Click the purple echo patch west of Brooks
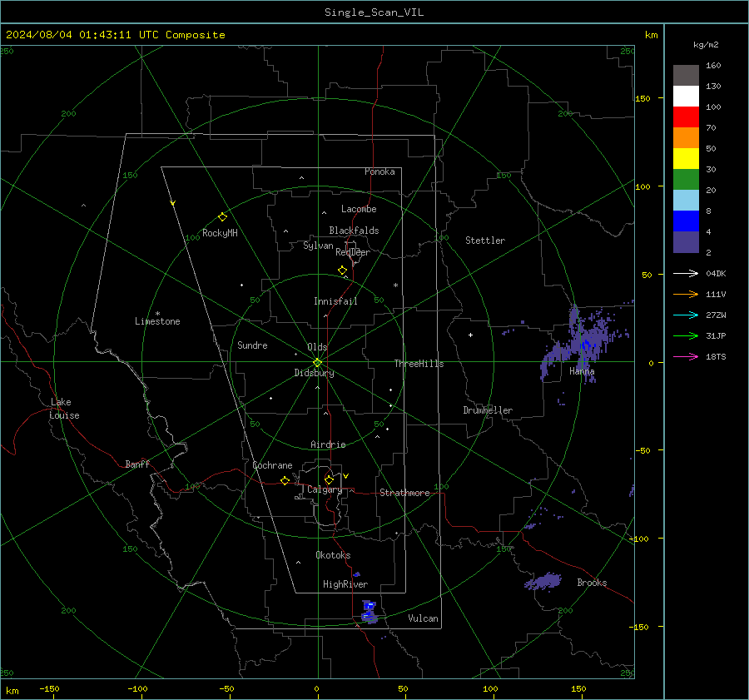 (543, 582)
